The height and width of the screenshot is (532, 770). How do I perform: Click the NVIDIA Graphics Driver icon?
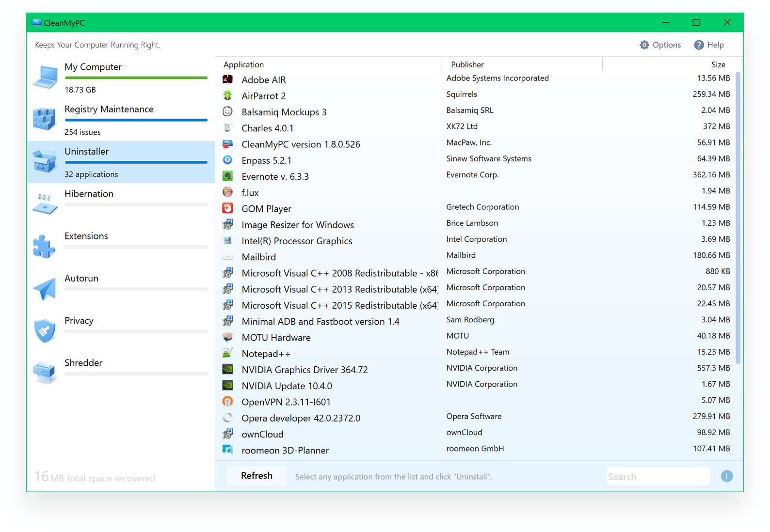tap(227, 369)
